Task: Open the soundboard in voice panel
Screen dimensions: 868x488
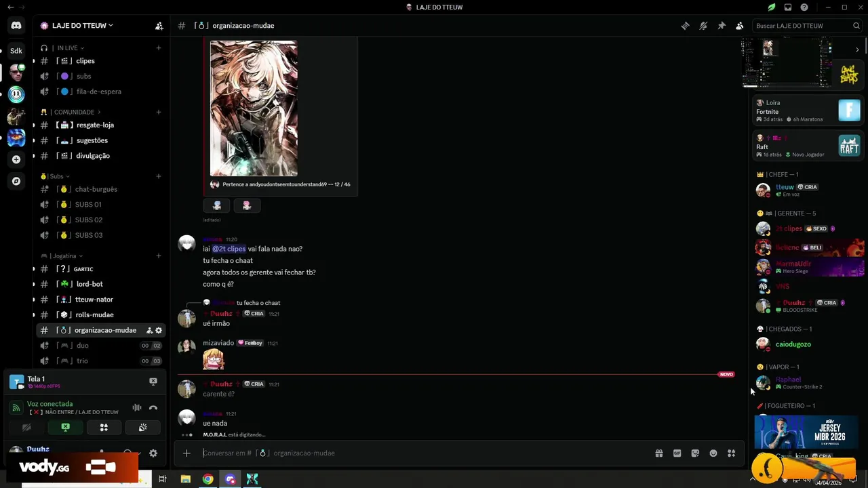Action: pyautogui.click(x=143, y=428)
